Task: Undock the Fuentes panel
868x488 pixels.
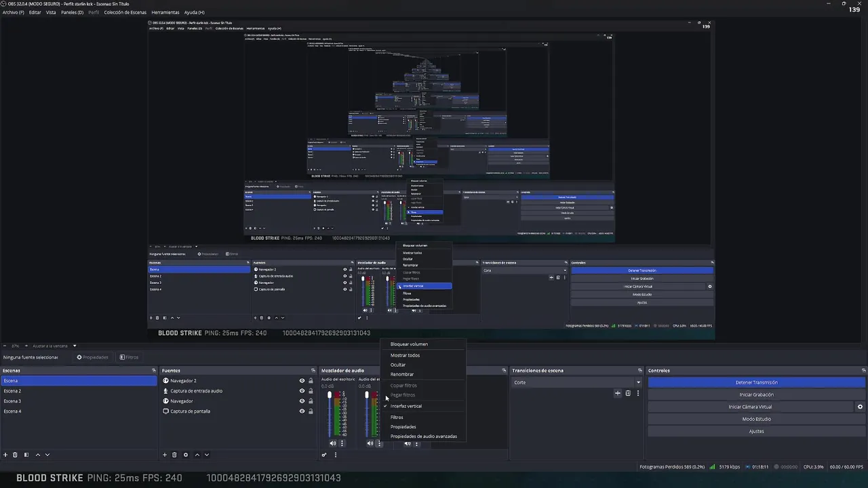Action: 313,371
